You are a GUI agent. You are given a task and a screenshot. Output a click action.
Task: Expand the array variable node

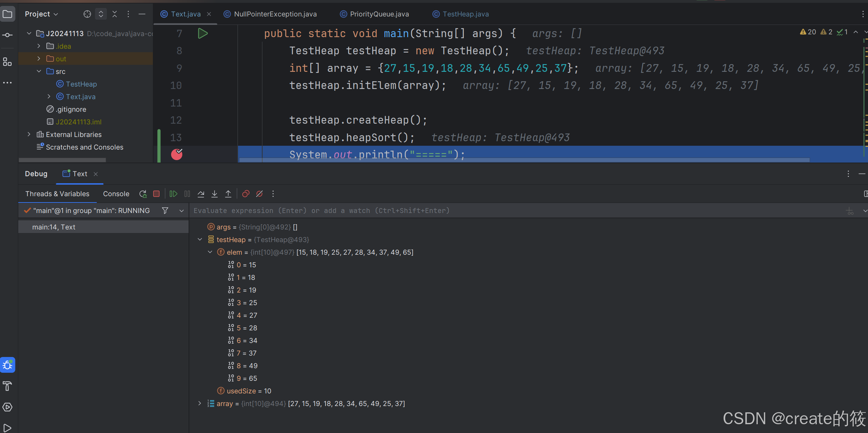[x=200, y=404]
